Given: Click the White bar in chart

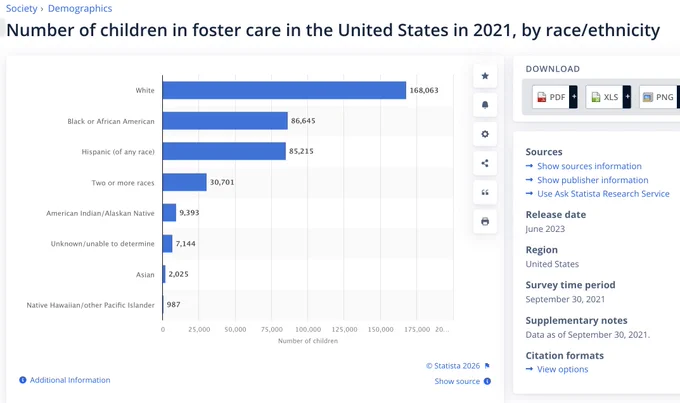Looking at the screenshot, I should (284, 90).
